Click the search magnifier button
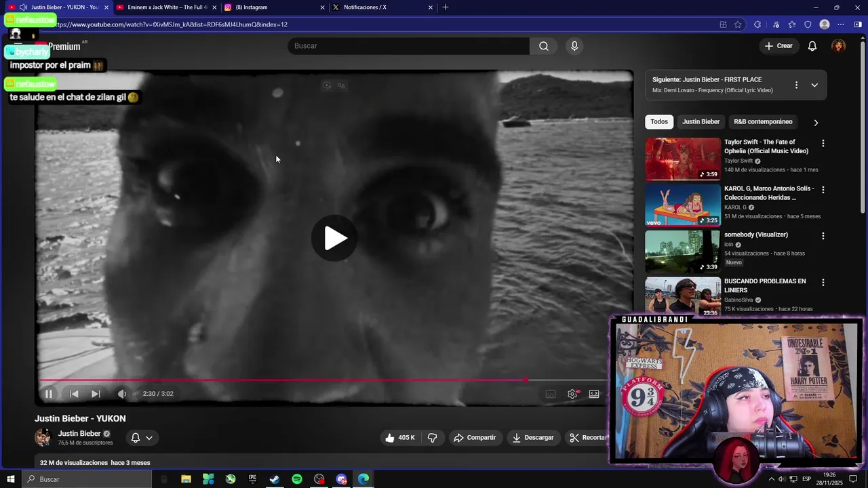Viewport: 868px width, 488px height. pos(544,46)
